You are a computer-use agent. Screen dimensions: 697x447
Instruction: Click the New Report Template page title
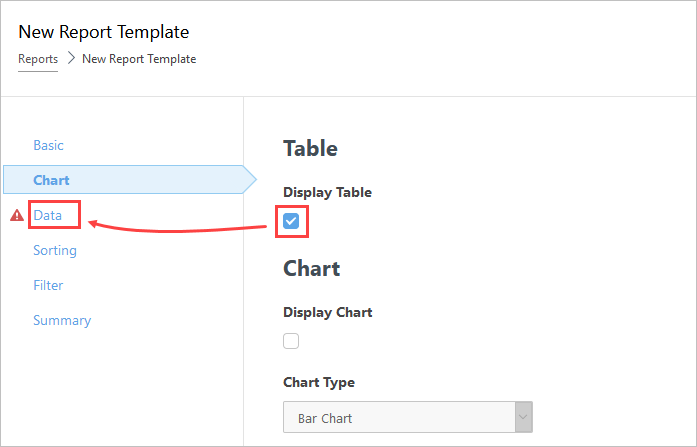point(104,32)
